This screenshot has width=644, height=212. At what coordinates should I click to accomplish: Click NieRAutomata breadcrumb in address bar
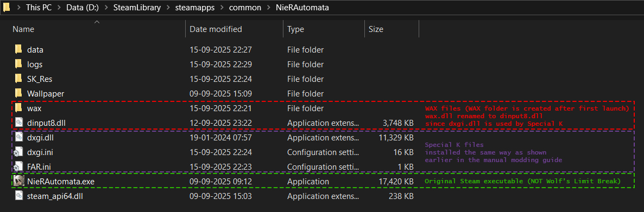click(x=302, y=8)
